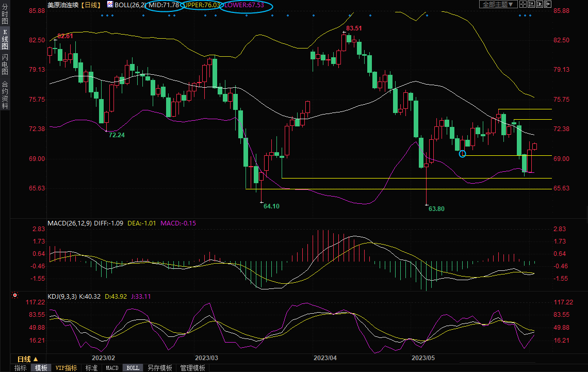The width and height of the screenshot is (588, 372).
Task: Click the 【日线】 period label in title
Action: 91,5
